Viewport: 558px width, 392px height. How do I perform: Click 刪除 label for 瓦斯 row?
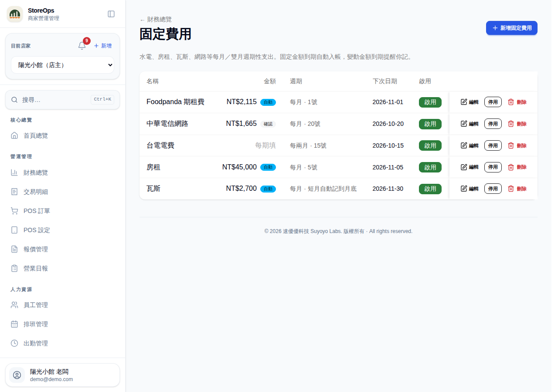tap(521, 189)
